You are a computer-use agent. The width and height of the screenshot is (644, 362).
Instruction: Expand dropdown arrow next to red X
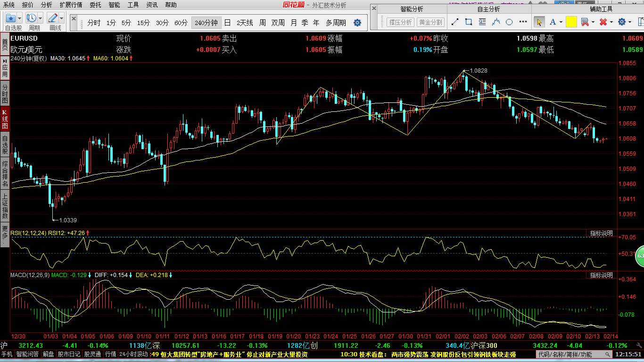[x=611, y=22]
